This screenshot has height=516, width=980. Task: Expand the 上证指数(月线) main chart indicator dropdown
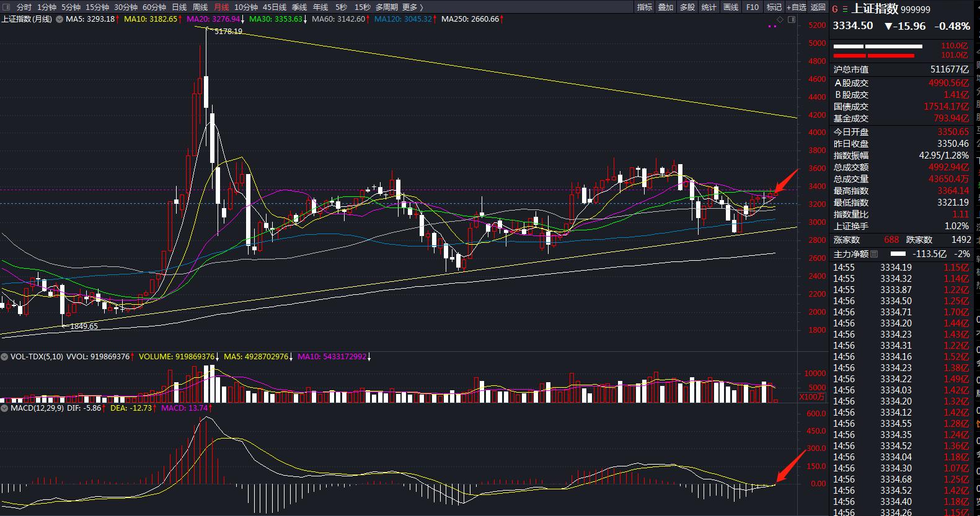60,19
